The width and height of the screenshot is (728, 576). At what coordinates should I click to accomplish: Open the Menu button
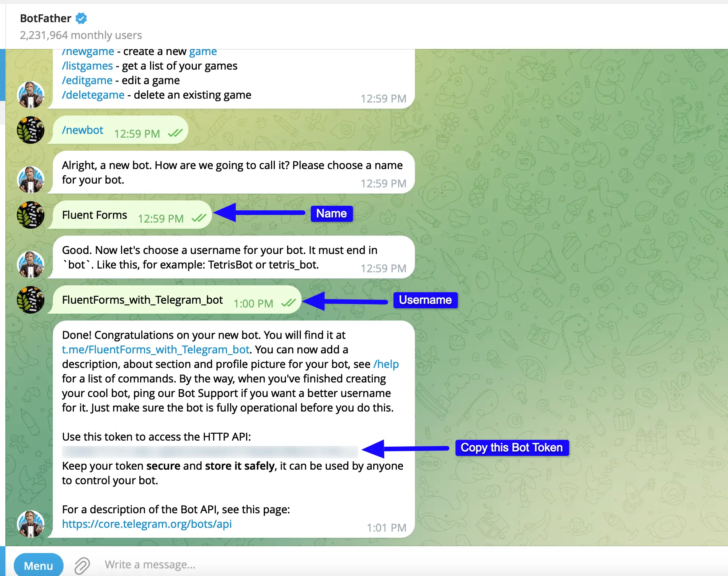(38, 565)
